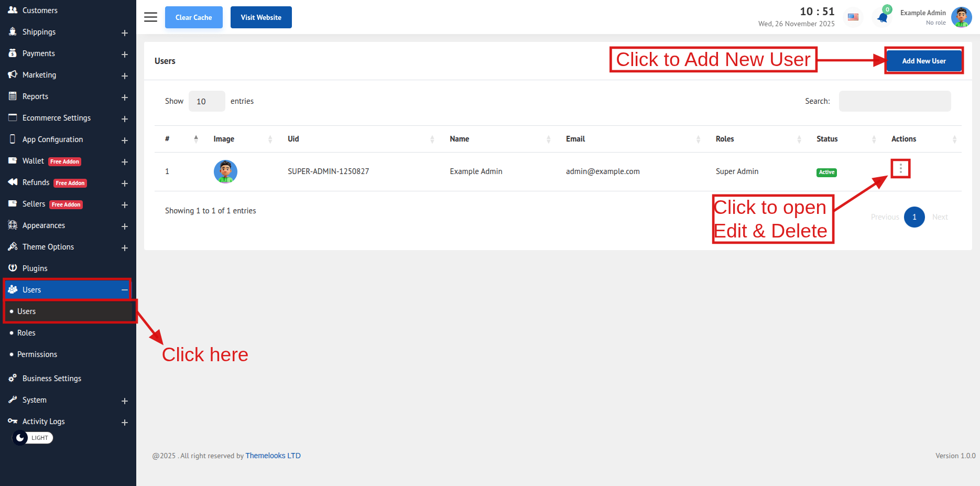Click into the Search input field

pyautogui.click(x=895, y=101)
